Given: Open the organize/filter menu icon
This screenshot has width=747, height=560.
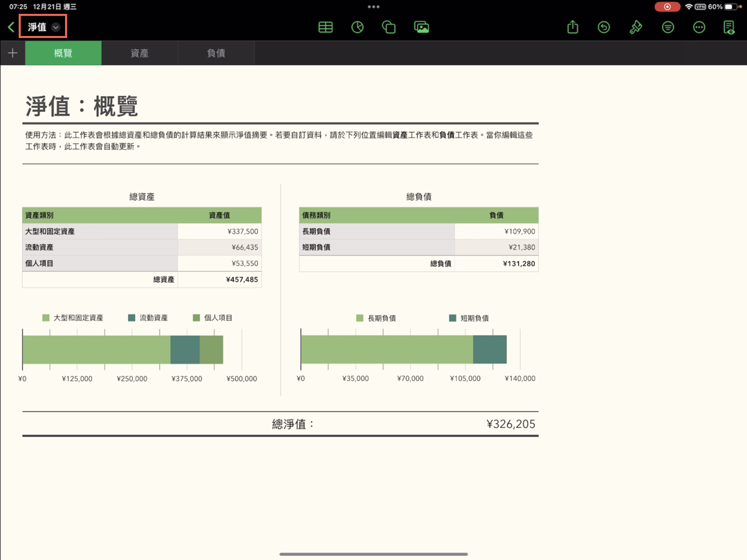Looking at the screenshot, I should click(x=668, y=27).
